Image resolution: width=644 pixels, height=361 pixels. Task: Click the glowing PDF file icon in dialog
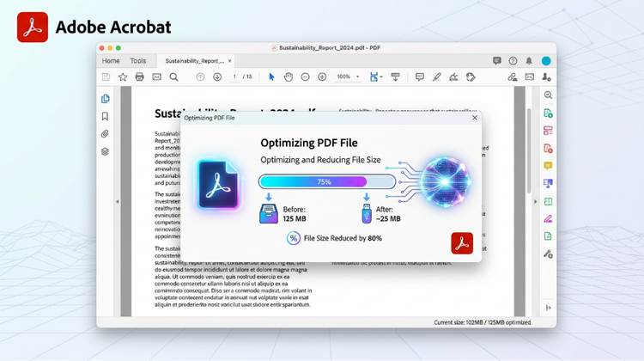pyautogui.click(x=218, y=185)
